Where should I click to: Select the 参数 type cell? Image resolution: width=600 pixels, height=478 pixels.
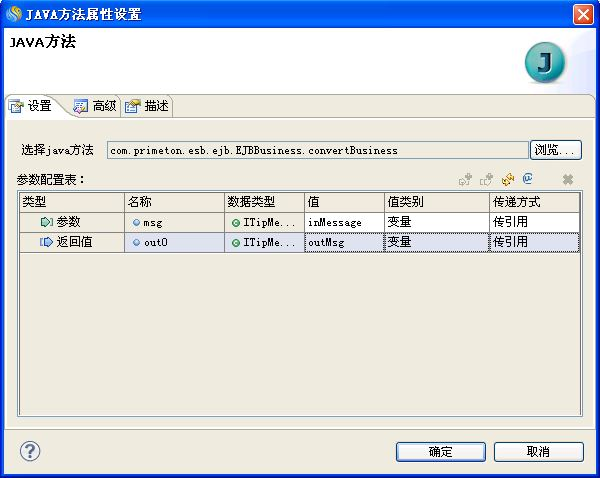pyautogui.click(x=72, y=222)
